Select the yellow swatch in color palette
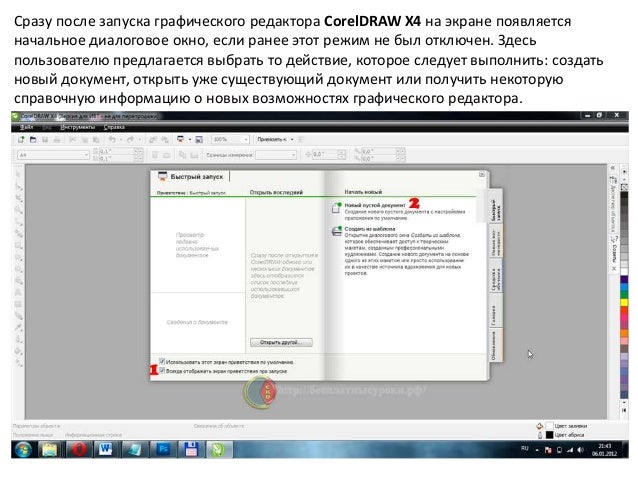This screenshot has height=479, width=638. (x=623, y=302)
